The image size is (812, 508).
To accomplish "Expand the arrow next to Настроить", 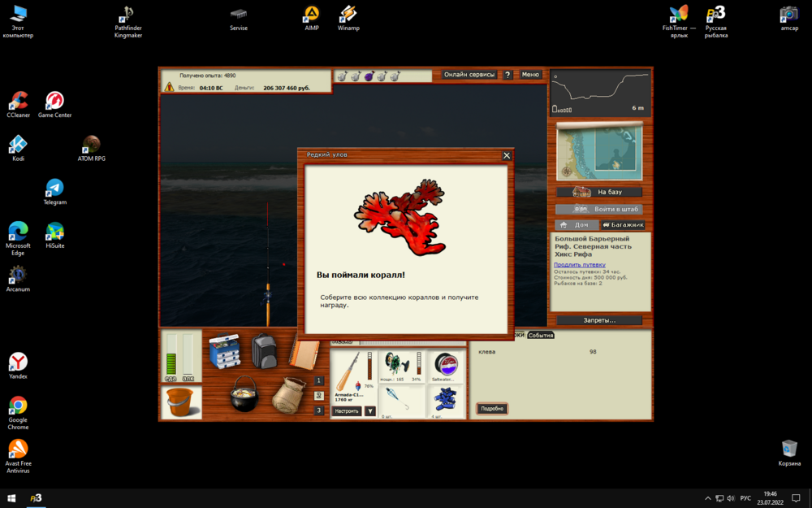I will tap(370, 411).
